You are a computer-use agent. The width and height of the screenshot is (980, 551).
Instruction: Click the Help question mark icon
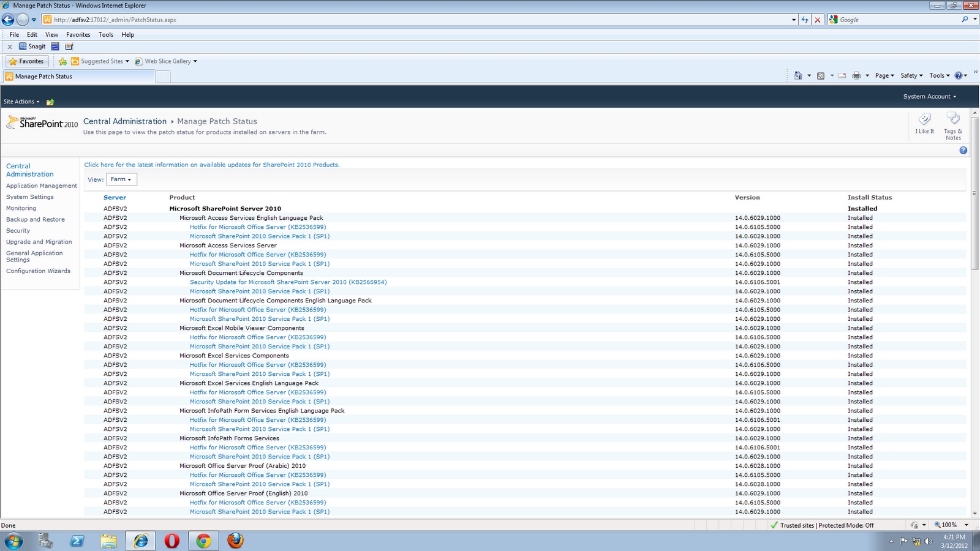[963, 150]
